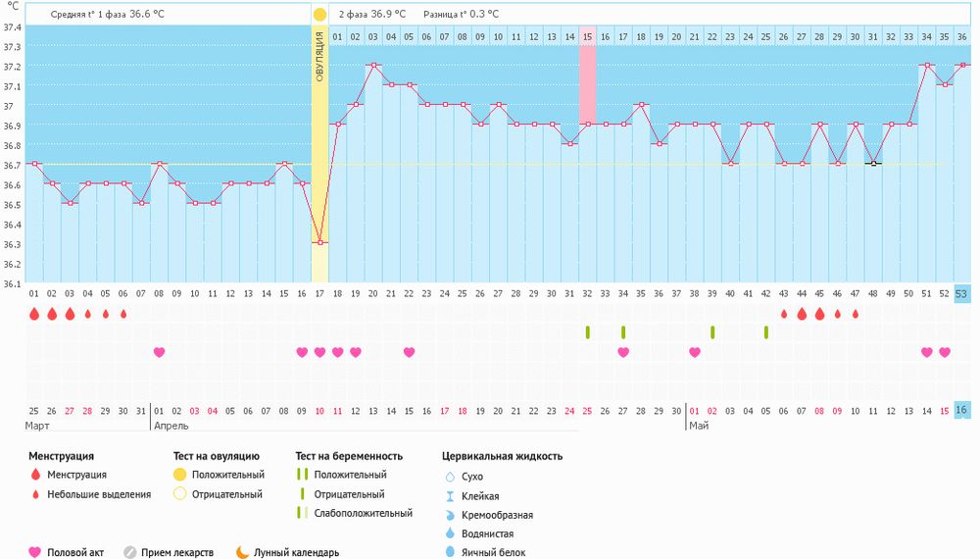The height and width of the screenshot is (559, 980).
Task: Click the Тест на беременность legend heading
Action: [349, 456]
